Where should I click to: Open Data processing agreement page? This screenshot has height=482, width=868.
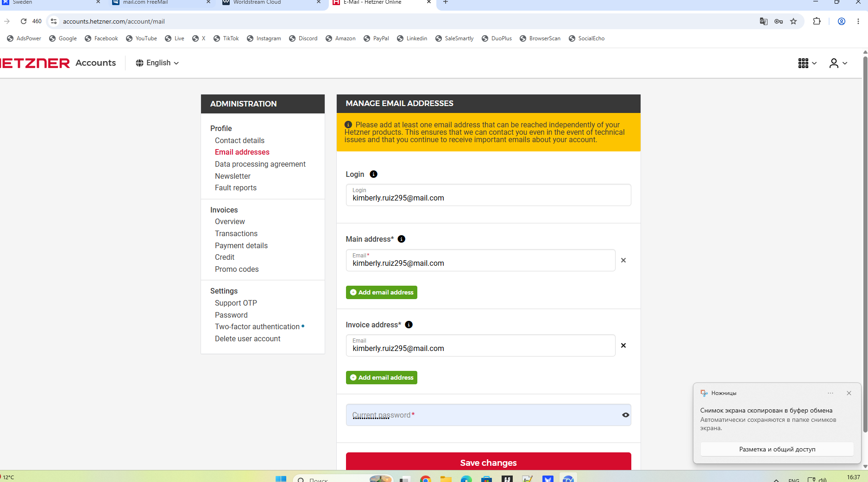(x=260, y=164)
